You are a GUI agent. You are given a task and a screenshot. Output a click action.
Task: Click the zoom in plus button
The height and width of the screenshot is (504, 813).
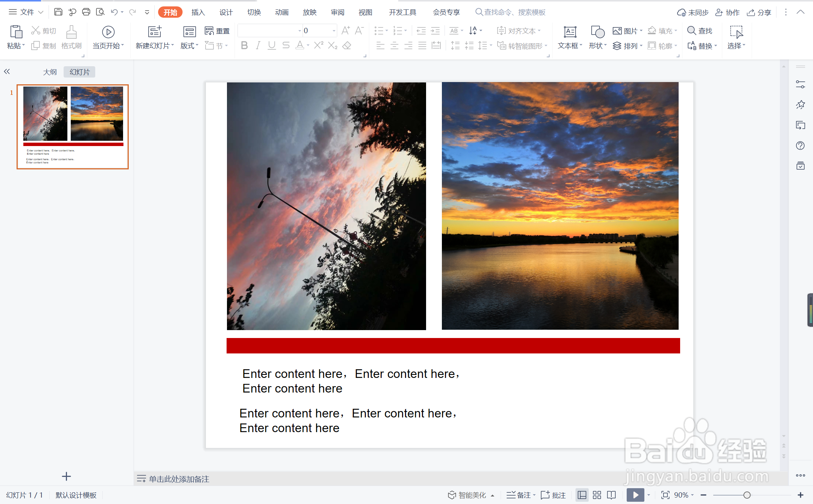[801, 495]
